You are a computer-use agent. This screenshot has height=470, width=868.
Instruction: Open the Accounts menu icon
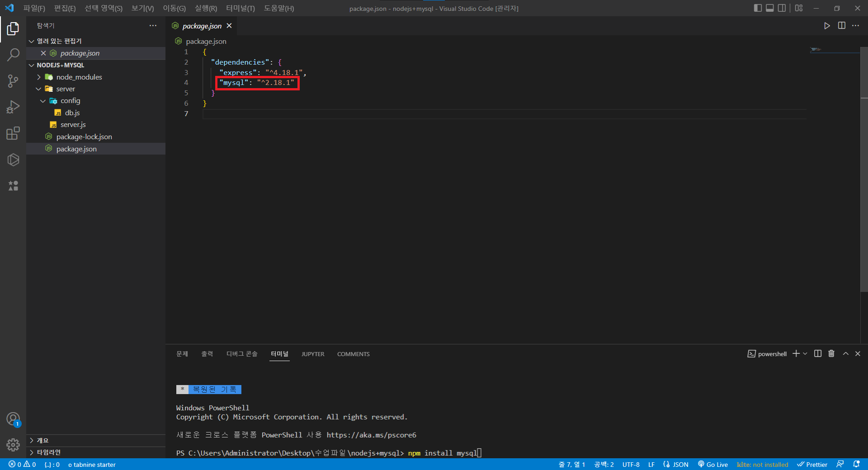[13, 419]
